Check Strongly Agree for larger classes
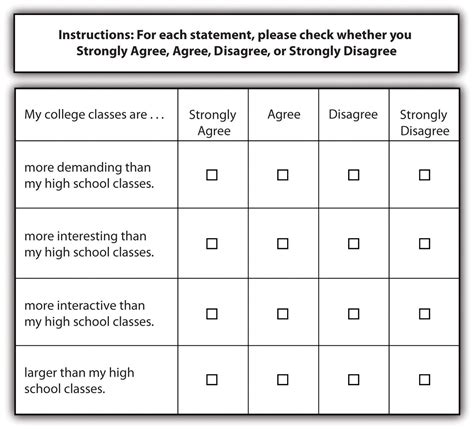474x429 pixels. pyautogui.click(x=212, y=380)
